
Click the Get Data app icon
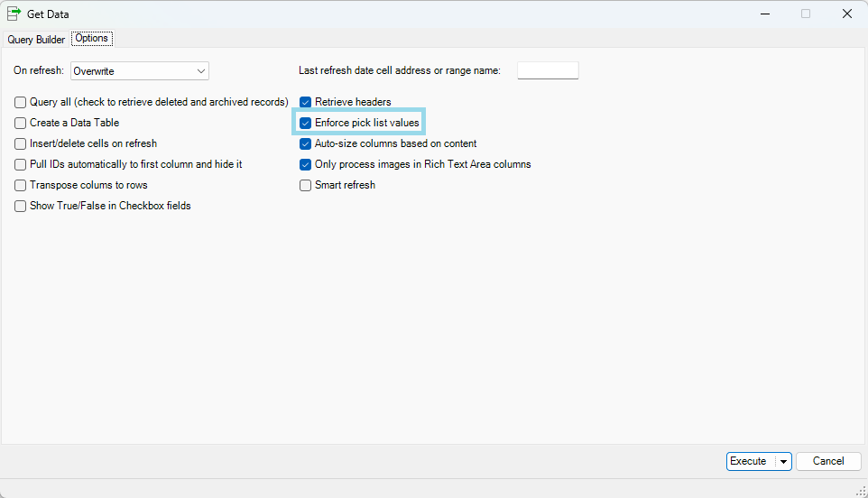click(14, 14)
